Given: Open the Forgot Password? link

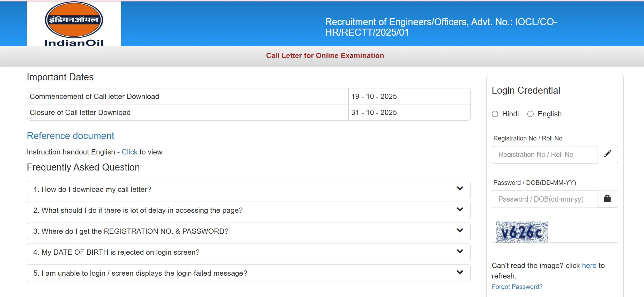Looking at the screenshot, I should (x=517, y=287).
